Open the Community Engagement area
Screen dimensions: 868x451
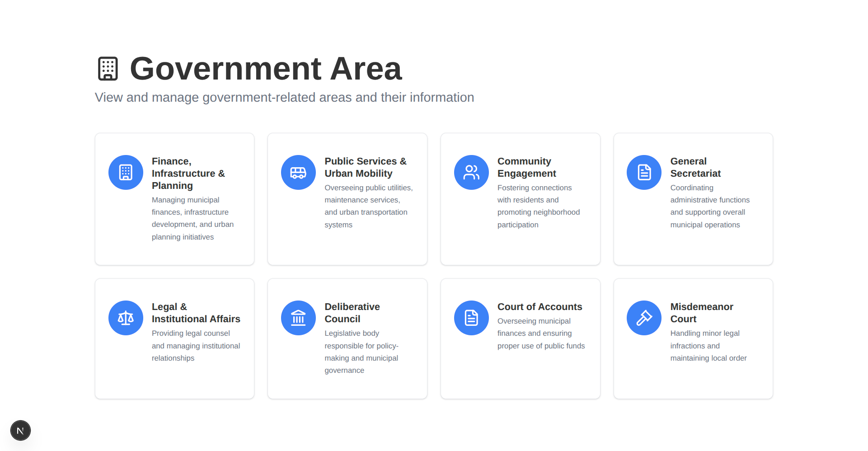[520, 199]
